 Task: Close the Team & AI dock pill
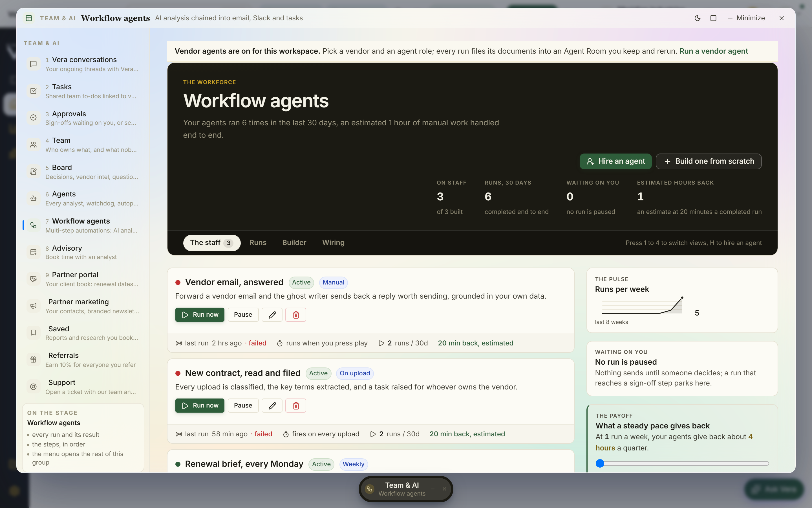coord(444,489)
